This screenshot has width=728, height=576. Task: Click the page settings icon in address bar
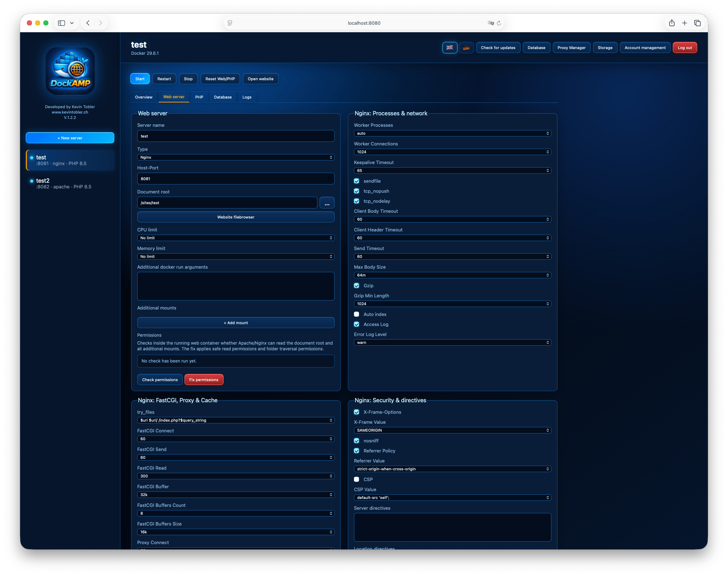coord(230,23)
